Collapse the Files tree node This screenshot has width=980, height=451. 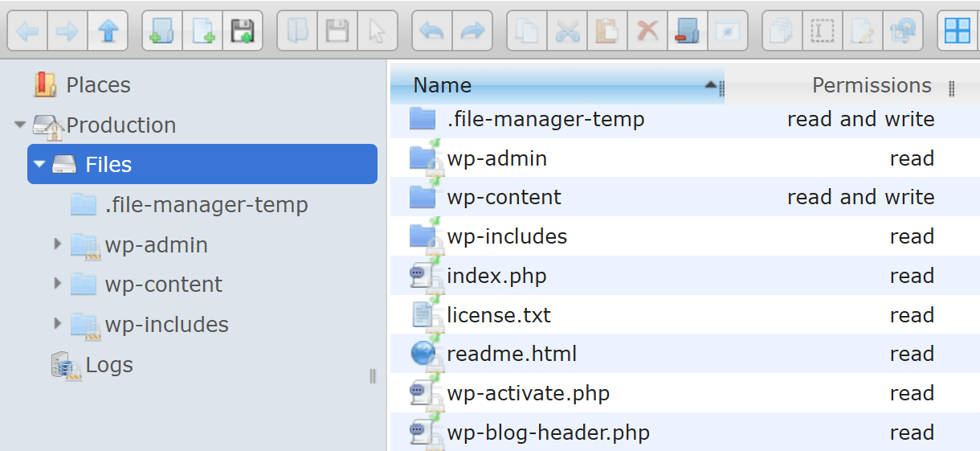(x=39, y=165)
